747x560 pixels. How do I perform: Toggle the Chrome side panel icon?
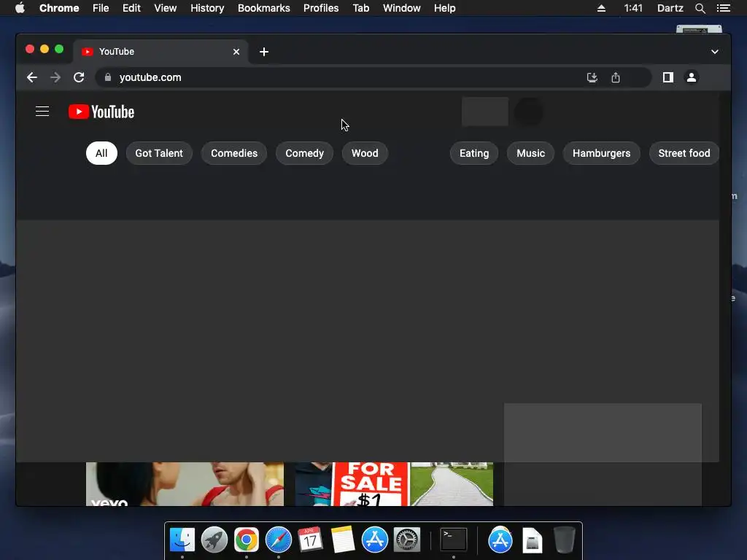pyautogui.click(x=668, y=77)
